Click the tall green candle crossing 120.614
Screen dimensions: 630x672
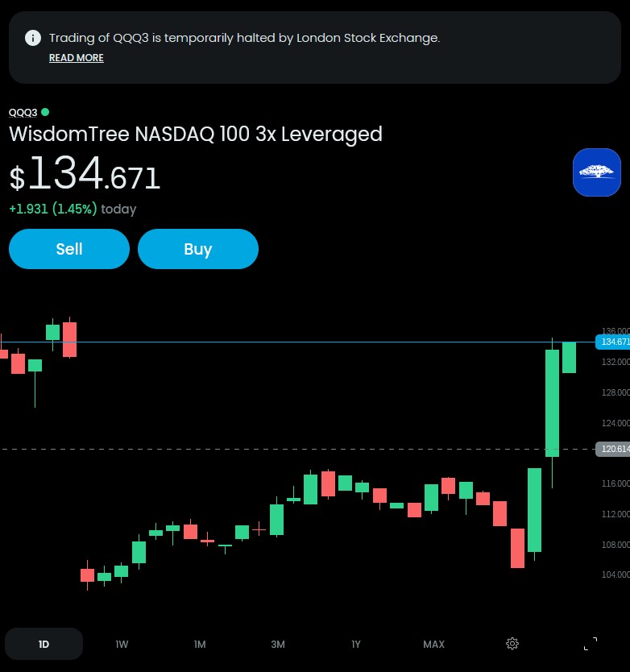point(552,404)
